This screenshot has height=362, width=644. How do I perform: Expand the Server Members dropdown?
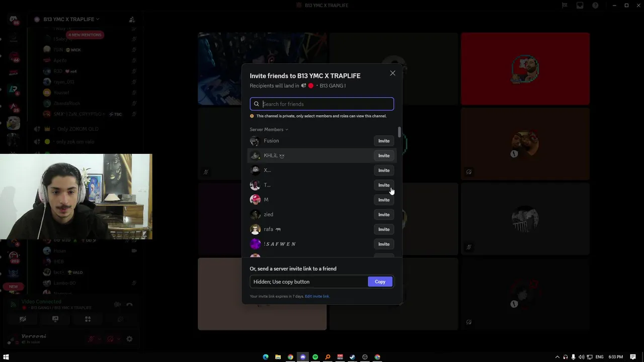(269, 130)
